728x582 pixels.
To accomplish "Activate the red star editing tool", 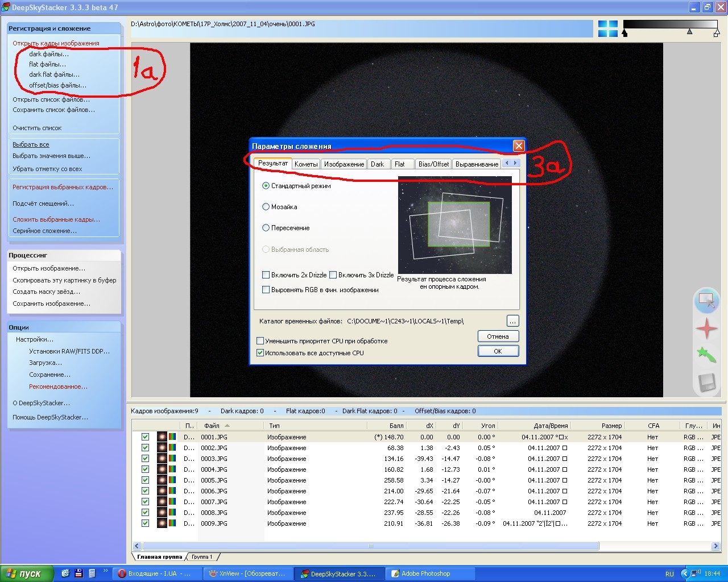I will [706, 329].
